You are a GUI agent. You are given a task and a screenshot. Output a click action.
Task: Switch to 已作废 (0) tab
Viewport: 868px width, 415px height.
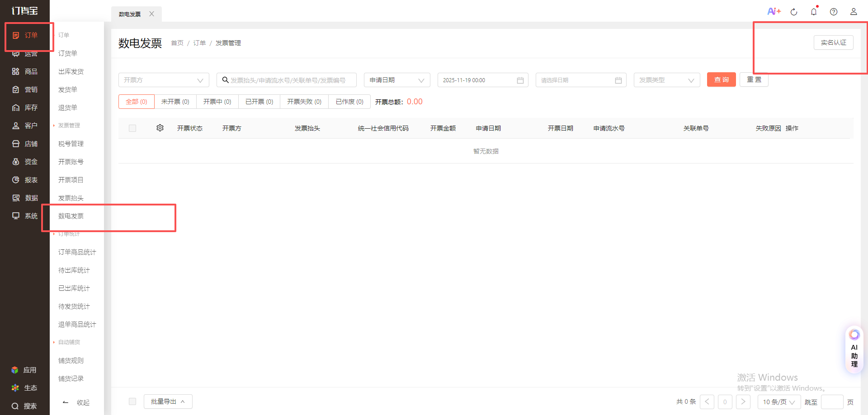click(x=349, y=102)
